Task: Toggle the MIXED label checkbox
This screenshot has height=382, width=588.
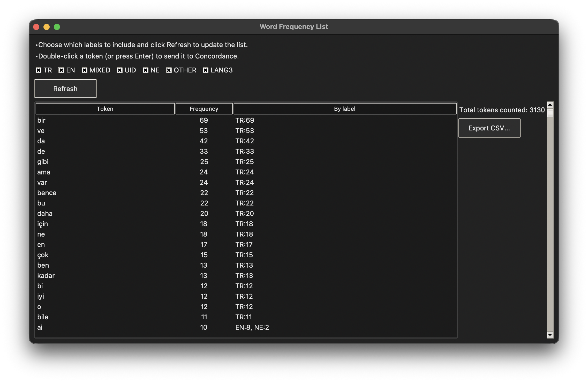Action: [x=84, y=70]
